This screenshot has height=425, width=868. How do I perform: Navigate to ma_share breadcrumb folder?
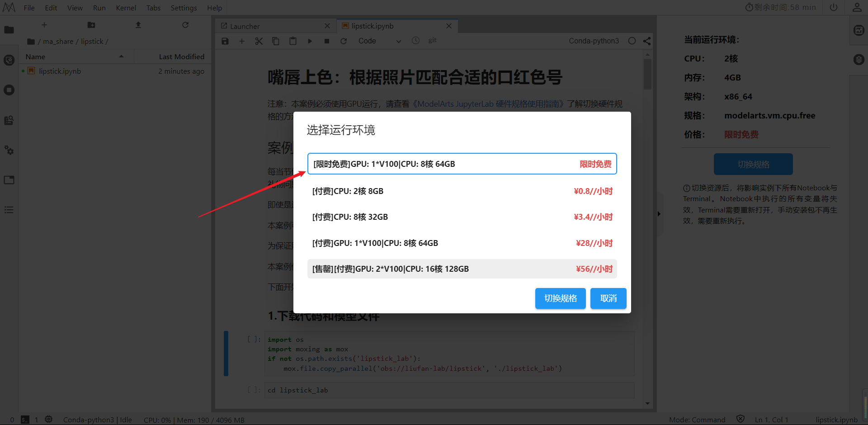coord(58,42)
